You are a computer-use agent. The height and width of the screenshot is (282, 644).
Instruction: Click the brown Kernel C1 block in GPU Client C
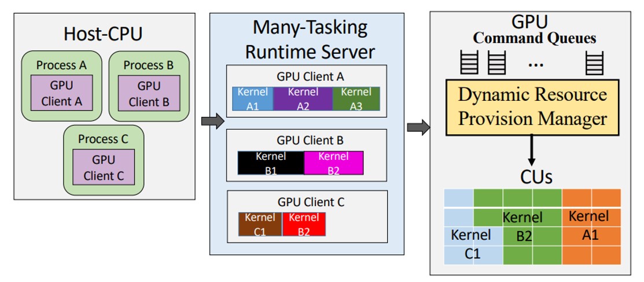pyautogui.click(x=260, y=224)
